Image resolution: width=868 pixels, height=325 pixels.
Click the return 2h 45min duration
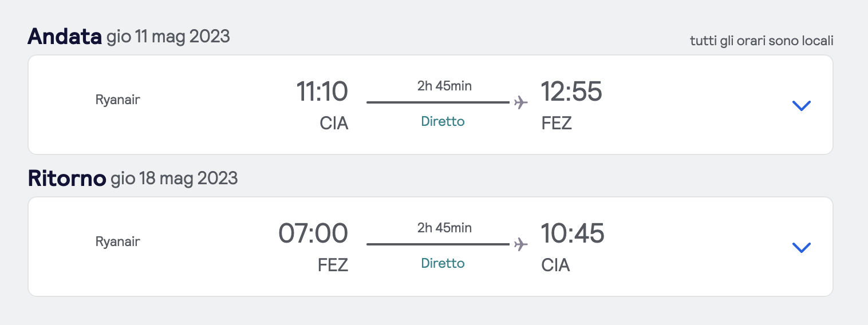tap(444, 228)
